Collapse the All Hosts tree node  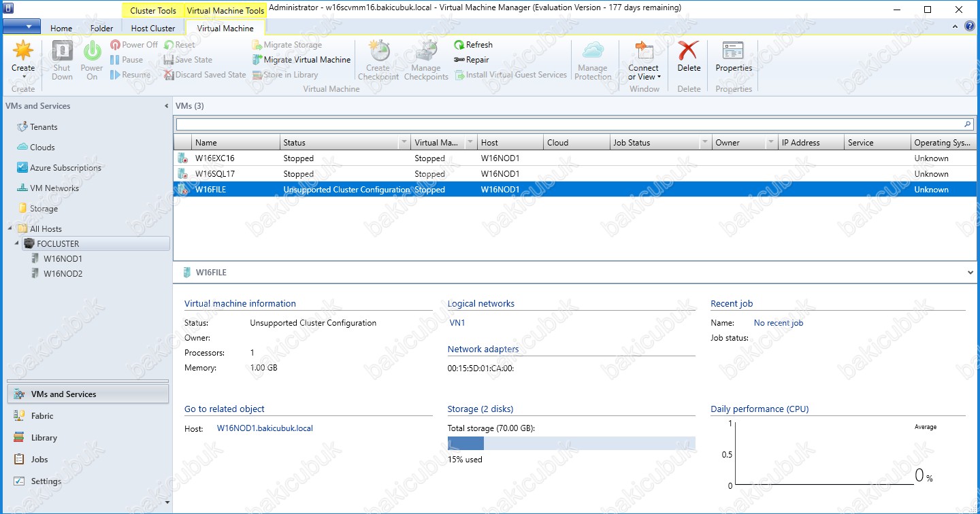(10, 229)
